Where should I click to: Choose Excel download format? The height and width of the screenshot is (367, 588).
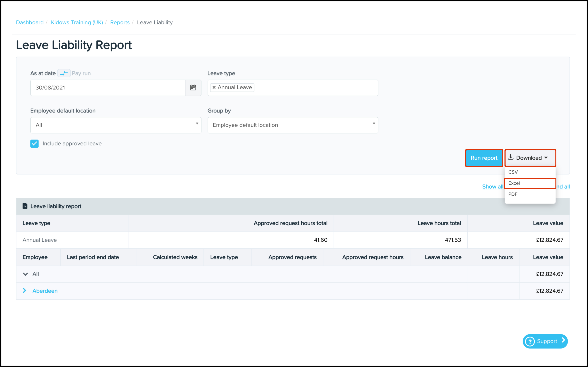click(514, 183)
